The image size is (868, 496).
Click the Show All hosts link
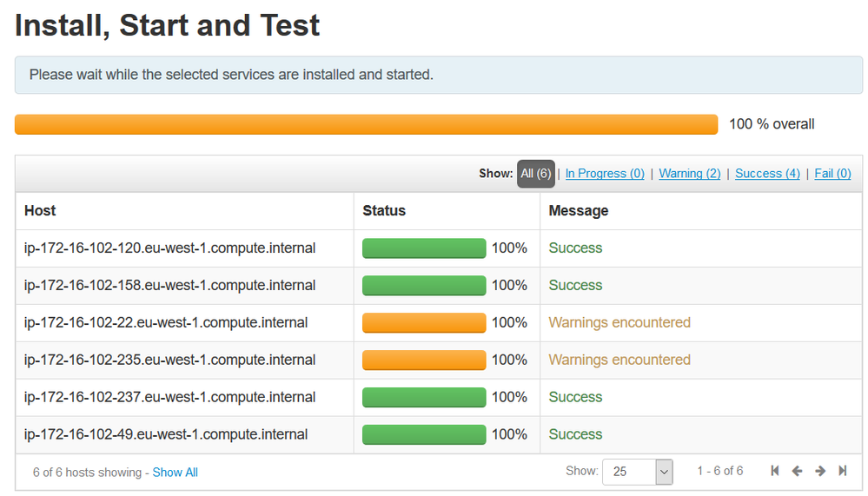(176, 473)
